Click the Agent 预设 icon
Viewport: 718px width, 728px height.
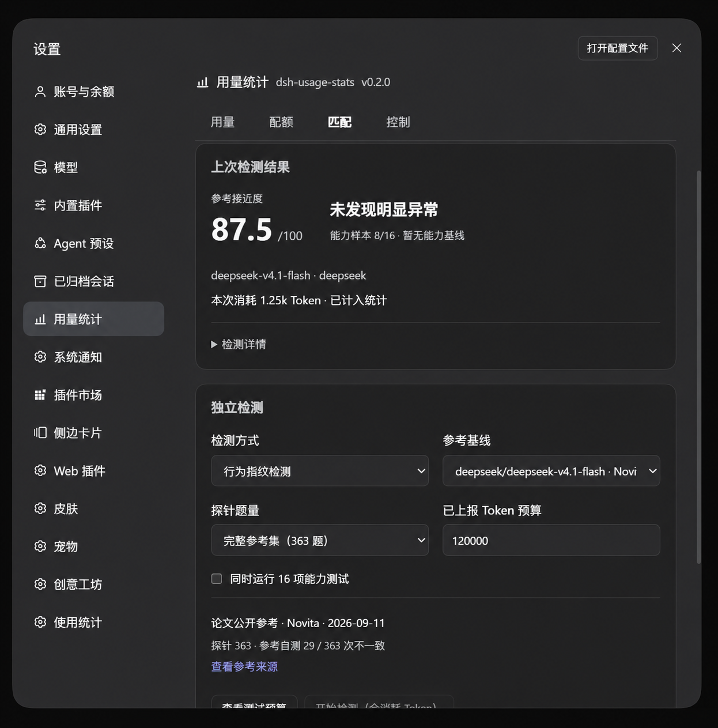(x=40, y=243)
